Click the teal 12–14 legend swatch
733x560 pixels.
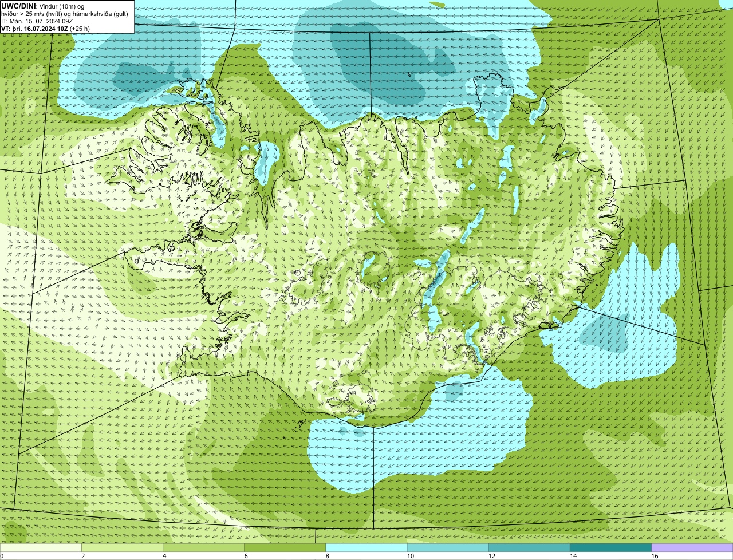(x=529, y=547)
